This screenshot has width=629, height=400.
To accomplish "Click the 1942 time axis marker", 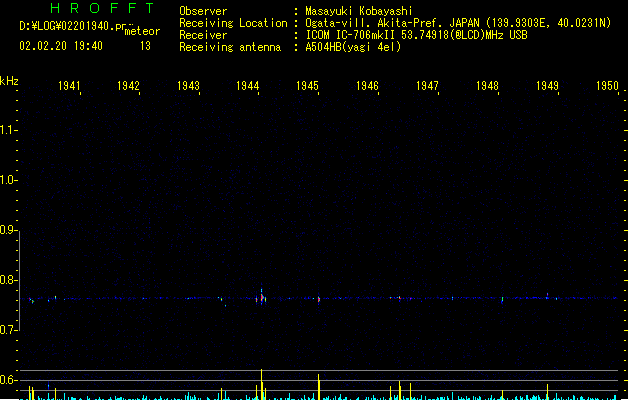I will click(128, 86).
